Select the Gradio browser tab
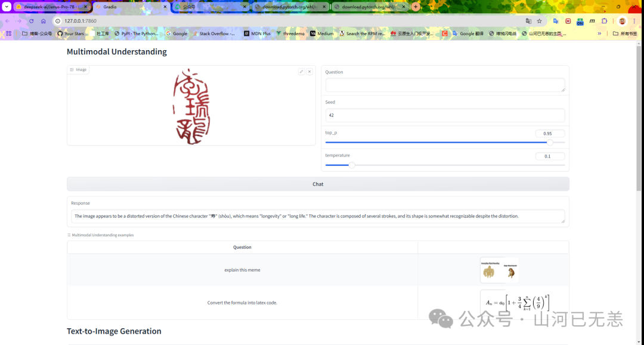 pos(131,7)
